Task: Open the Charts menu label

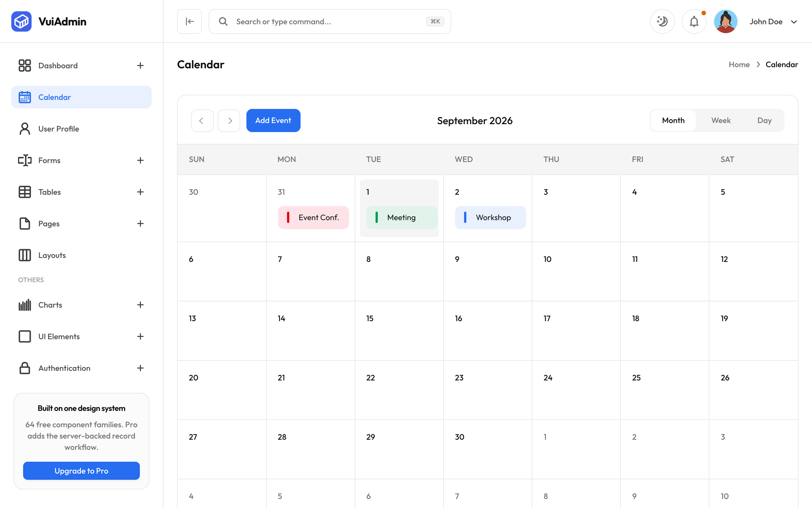Action: pyautogui.click(x=50, y=305)
